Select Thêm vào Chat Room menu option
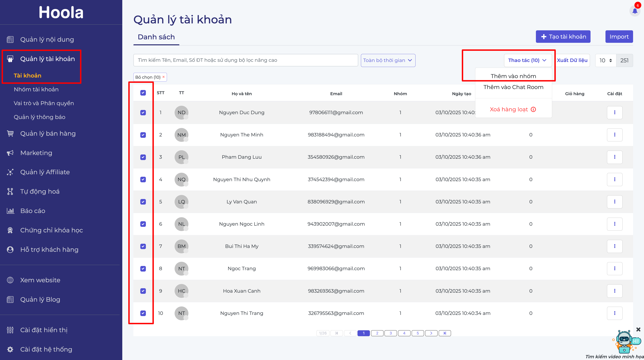 coord(513,87)
